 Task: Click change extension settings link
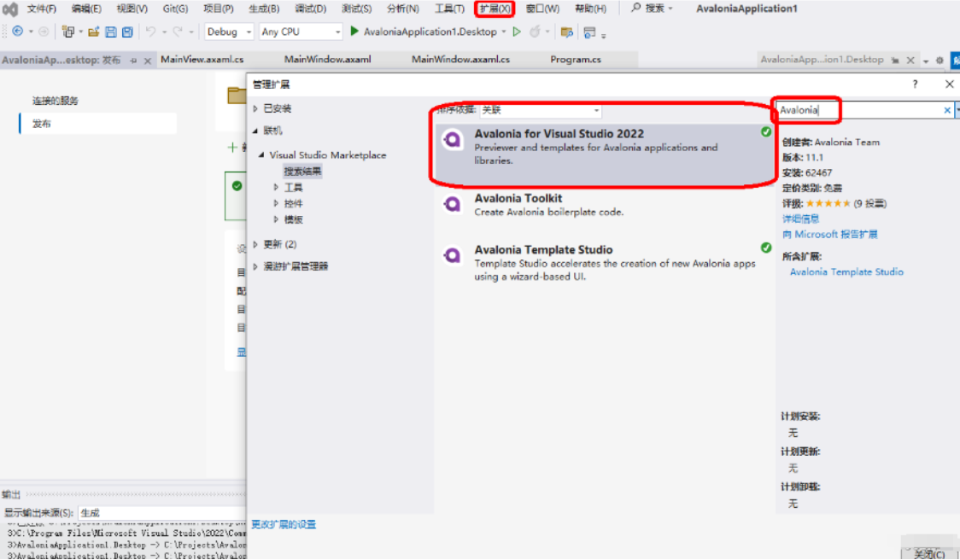284,524
